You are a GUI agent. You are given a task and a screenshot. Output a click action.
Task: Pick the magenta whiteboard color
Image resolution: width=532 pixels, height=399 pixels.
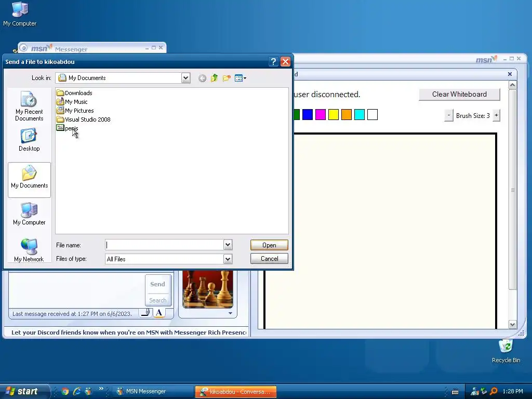320,115
